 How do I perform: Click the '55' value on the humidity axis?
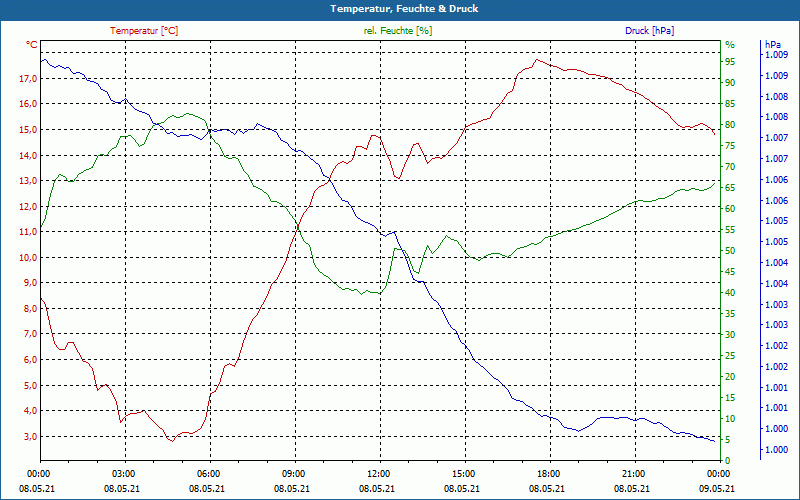coord(730,230)
